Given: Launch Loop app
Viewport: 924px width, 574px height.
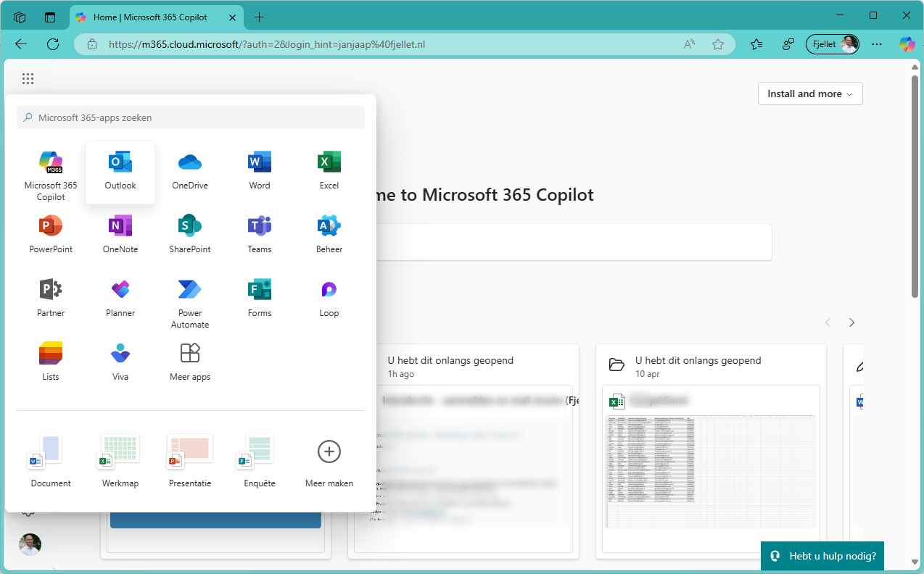Looking at the screenshot, I should point(329,299).
